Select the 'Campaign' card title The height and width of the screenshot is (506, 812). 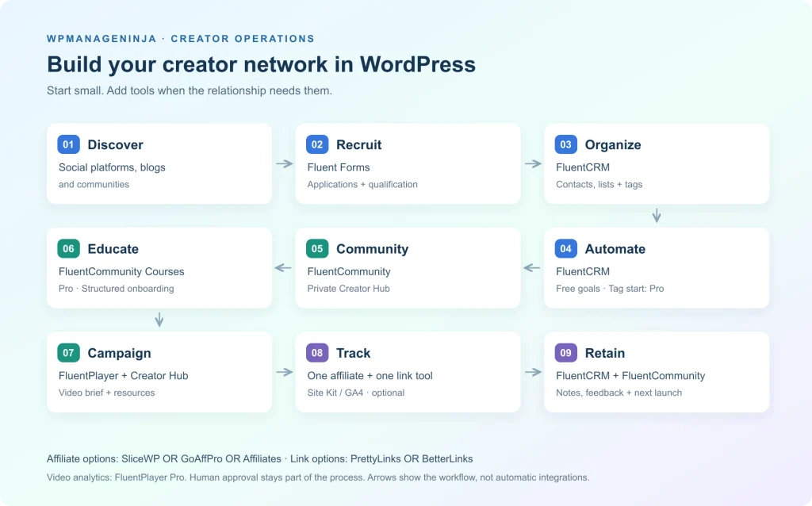coord(119,353)
